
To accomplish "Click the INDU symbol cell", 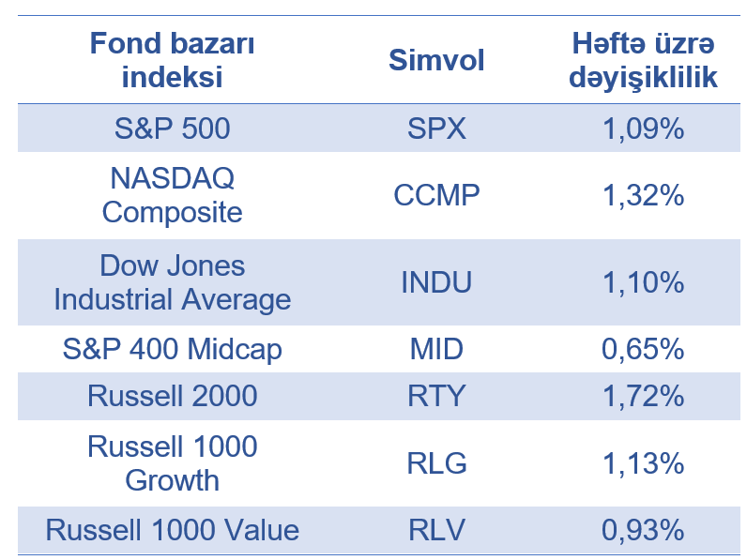I will click(436, 283).
